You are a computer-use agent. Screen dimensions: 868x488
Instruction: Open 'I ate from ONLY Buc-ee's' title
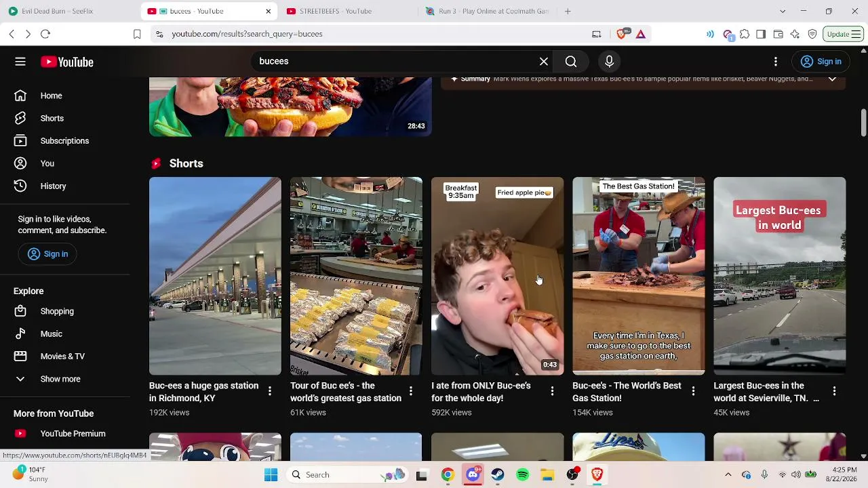click(481, 392)
